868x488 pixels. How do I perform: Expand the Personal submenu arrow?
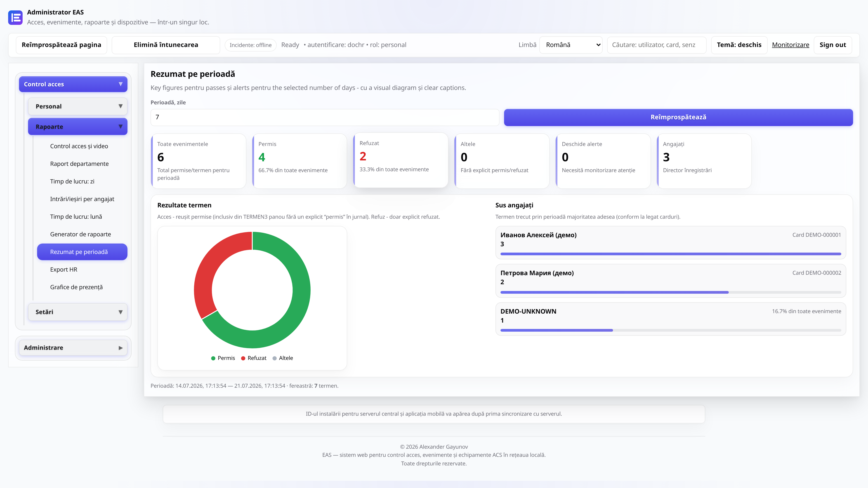coord(120,106)
